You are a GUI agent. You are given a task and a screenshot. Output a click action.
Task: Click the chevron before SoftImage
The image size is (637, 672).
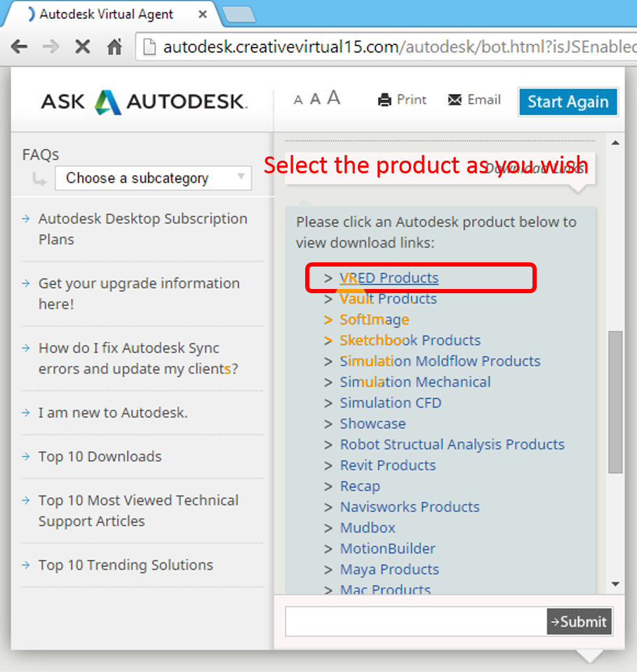coord(328,320)
